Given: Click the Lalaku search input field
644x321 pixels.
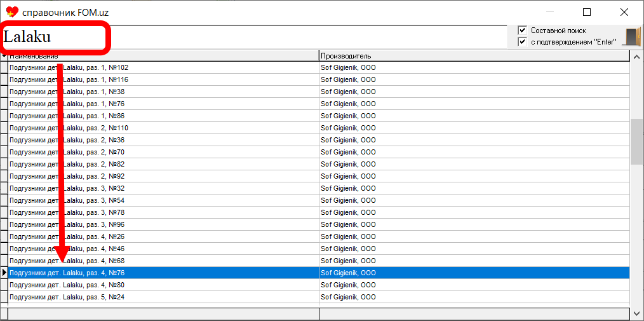Looking at the screenshot, I should [x=255, y=37].
